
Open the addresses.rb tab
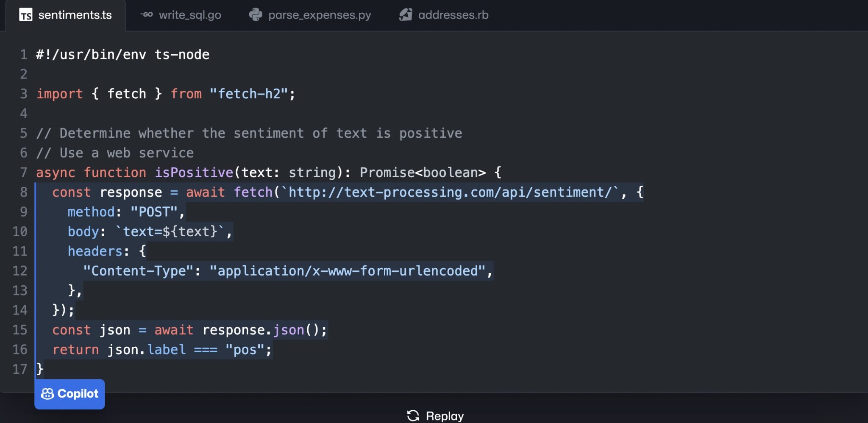coord(444,15)
